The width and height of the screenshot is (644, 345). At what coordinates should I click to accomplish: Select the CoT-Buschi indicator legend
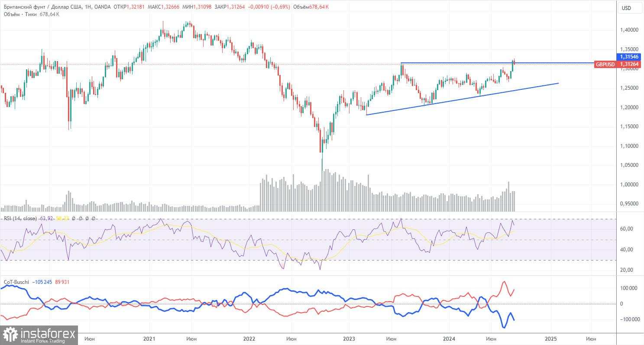pyautogui.click(x=16, y=282)
